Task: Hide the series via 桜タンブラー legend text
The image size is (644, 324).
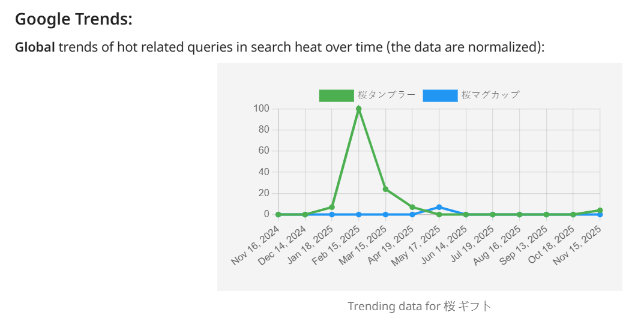Action: 387,95
